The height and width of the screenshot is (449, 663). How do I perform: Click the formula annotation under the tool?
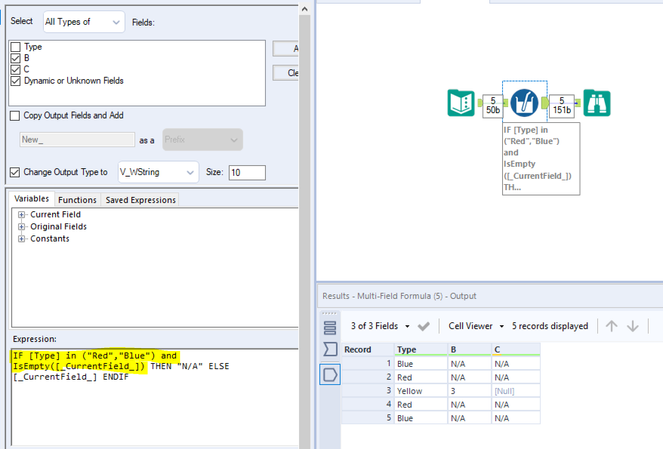541,159
